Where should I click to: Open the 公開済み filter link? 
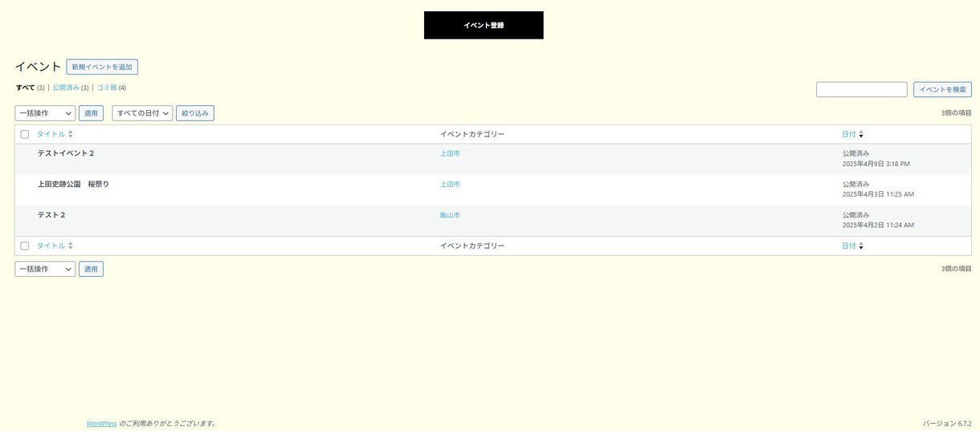click(66, 87)
